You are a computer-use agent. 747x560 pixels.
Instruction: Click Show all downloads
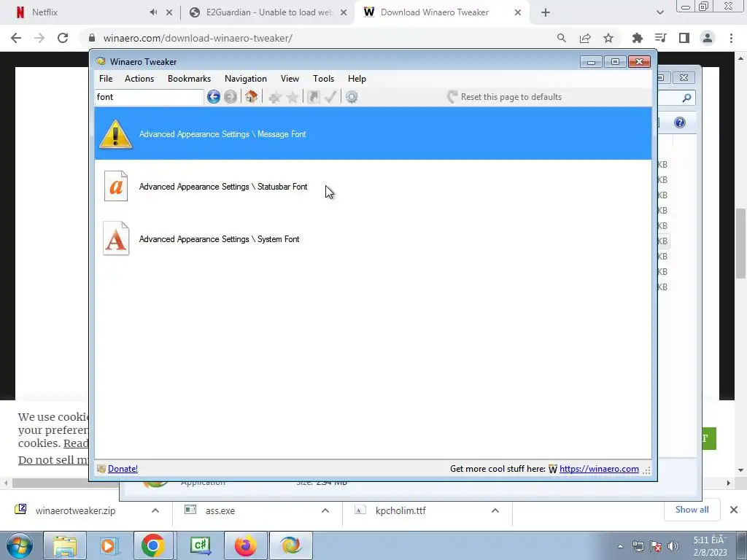point(692,510)
